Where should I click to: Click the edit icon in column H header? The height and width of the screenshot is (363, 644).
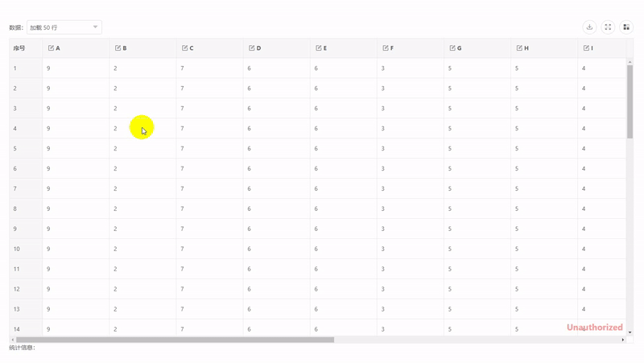[x=519, y=48]
